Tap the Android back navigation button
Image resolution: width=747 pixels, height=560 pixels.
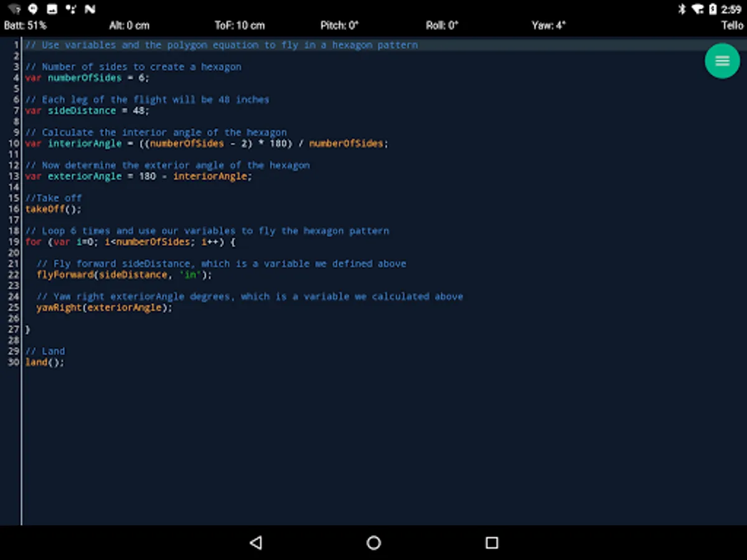click(255, 543)
